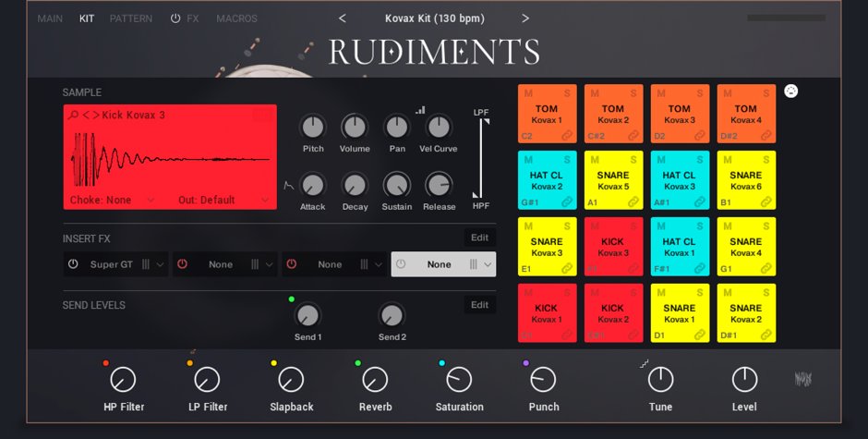Click the Vel Curve bars icon
Image resolution: width=868 pixels, height=439 pixels.
click(420, 110)
